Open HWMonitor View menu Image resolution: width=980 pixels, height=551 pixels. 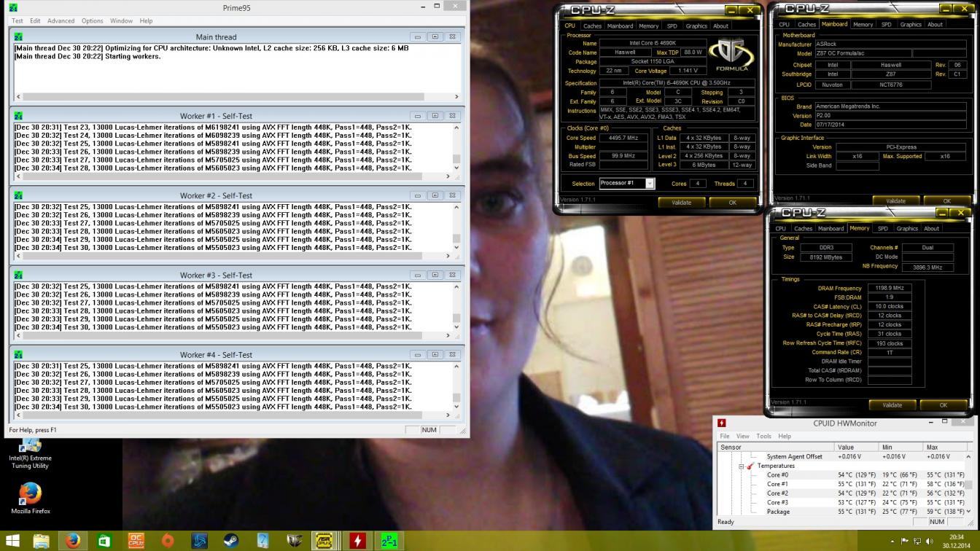742,436
